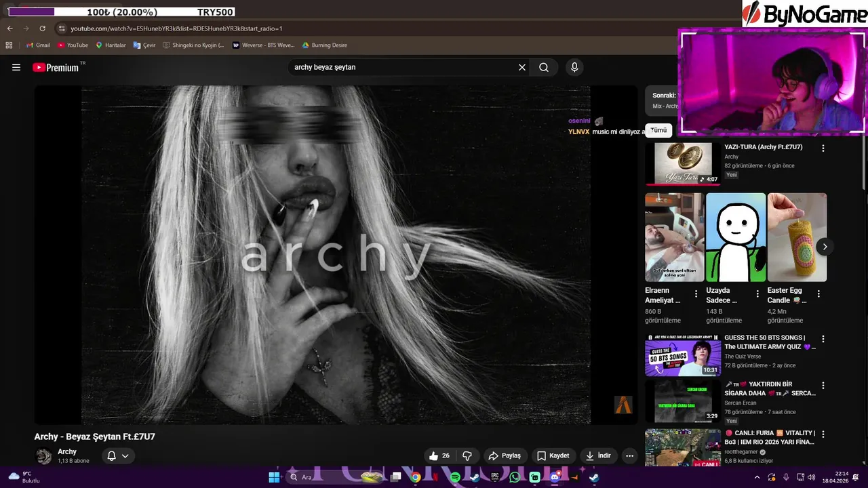Open the volume control in the tray
The height and width of the screenshot is (488, 868).
tap(811, 477)
